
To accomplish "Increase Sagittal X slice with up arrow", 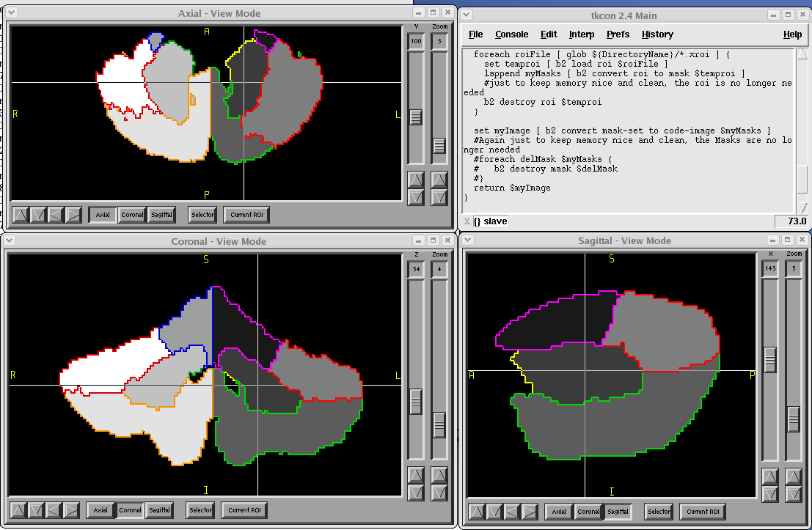I will 770,477.
